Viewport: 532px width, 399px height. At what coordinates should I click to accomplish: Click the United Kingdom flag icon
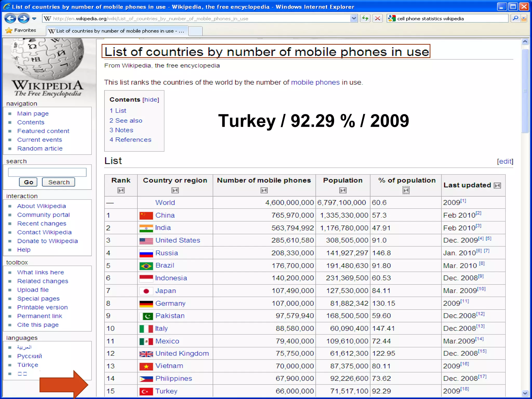(x=146, y=354)
